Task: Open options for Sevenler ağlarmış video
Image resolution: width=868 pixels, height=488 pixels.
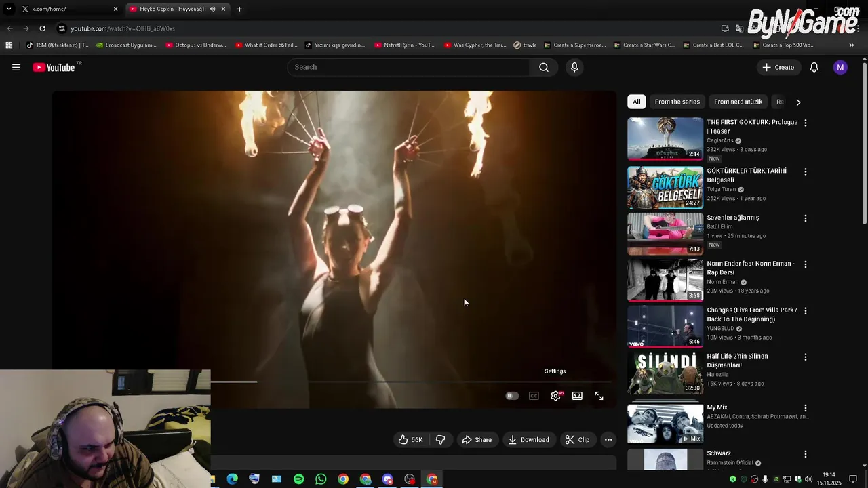Action: (805, 218)
